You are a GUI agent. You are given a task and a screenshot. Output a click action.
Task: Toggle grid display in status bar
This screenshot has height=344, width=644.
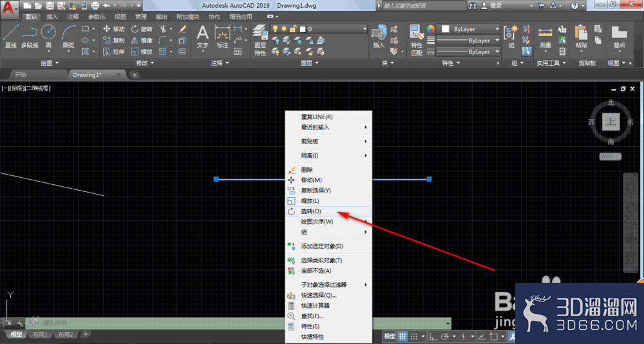pyautogui.click(x=402, y=336)
